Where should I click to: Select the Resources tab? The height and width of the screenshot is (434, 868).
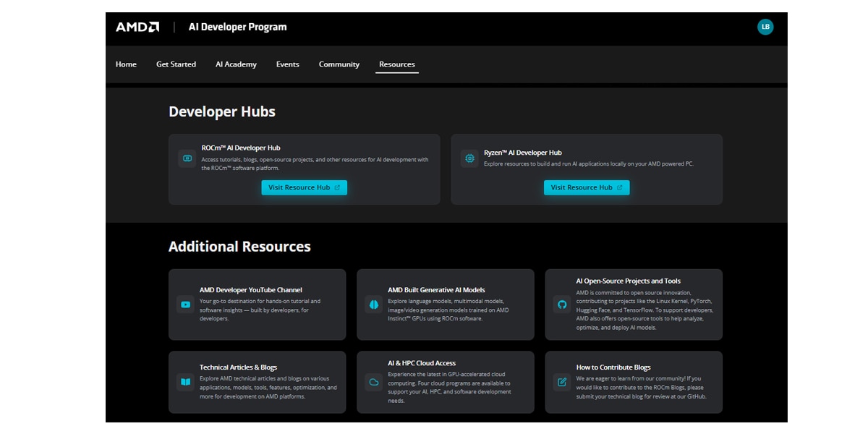(396, 64)
